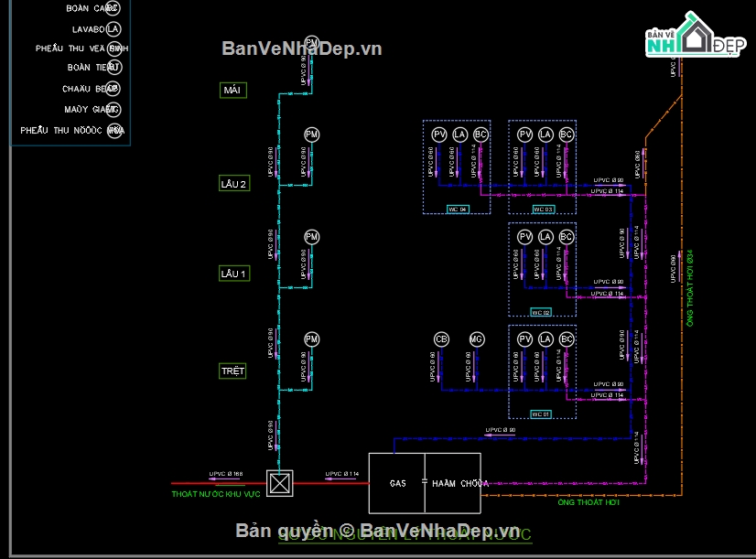Select the TRỆT floor label

[232, 371]
